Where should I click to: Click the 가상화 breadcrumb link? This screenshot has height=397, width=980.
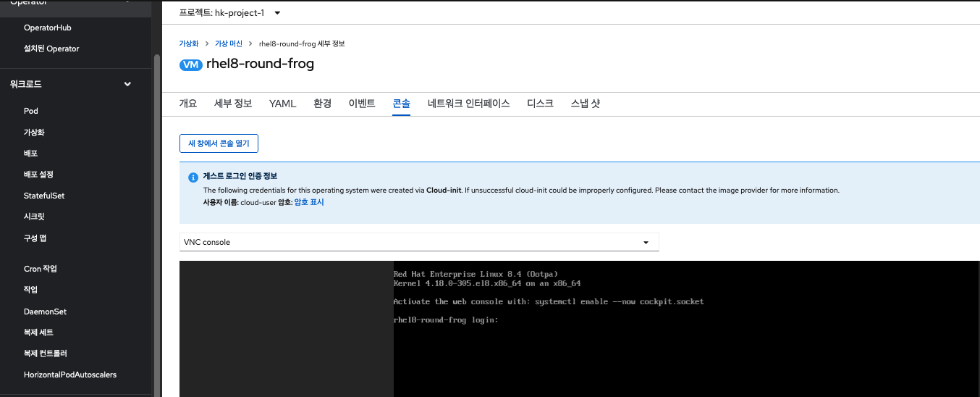click(189, 43)
